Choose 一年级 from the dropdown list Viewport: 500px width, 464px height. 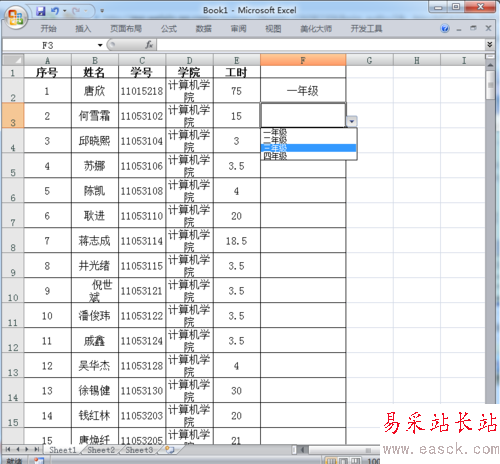(x=309, y=132)
